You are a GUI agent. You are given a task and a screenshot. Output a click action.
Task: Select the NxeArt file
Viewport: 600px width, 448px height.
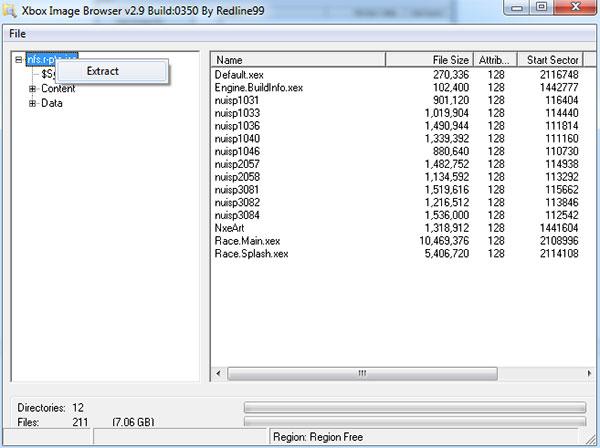click(229, 228)
